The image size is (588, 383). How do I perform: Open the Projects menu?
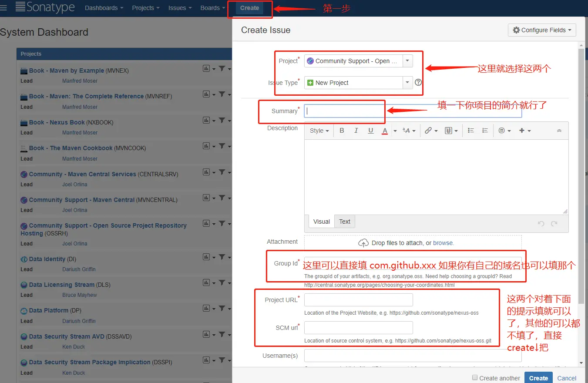point(146,8)
